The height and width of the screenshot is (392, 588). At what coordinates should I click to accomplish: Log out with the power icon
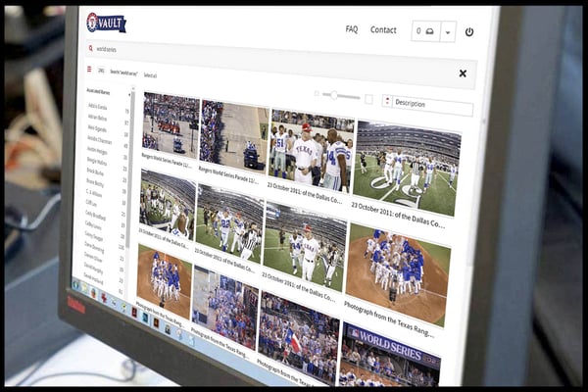point(469,32)
